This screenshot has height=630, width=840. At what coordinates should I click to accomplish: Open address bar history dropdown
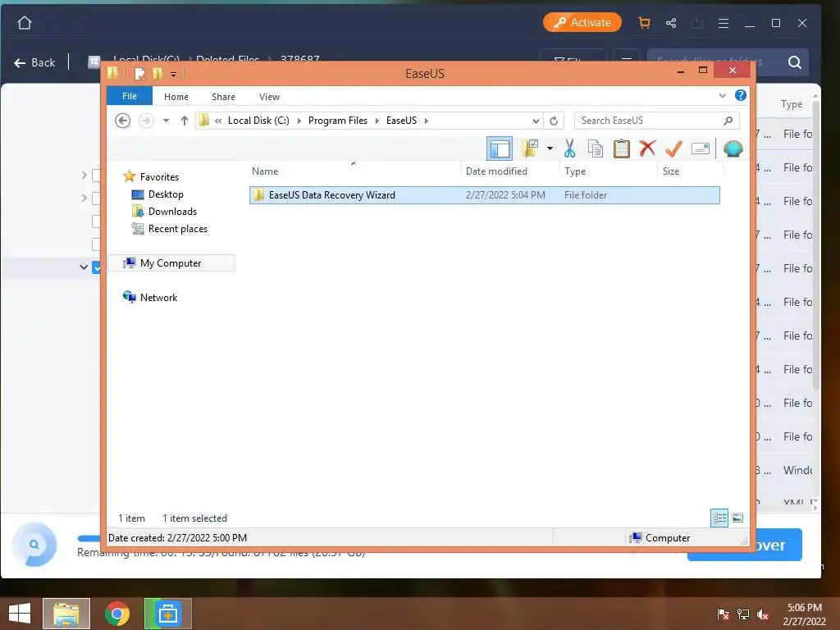[x=535, y=121]
